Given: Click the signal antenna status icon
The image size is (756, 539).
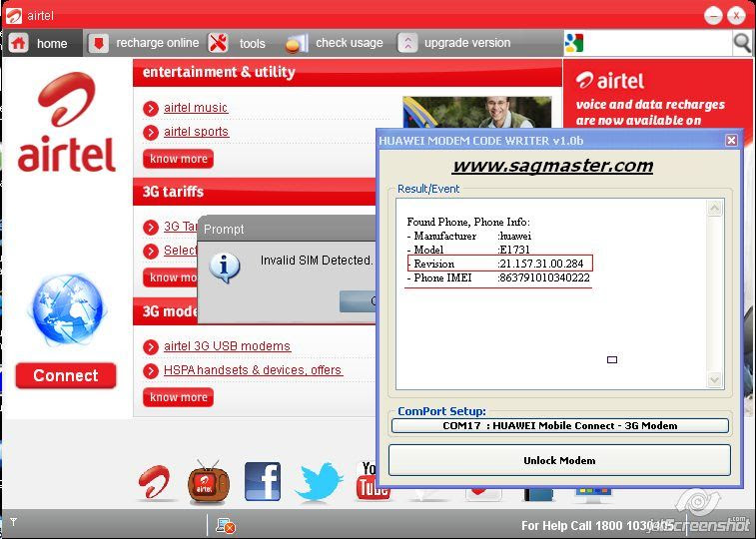Looking at the screenshot, I should click(14, 522).
